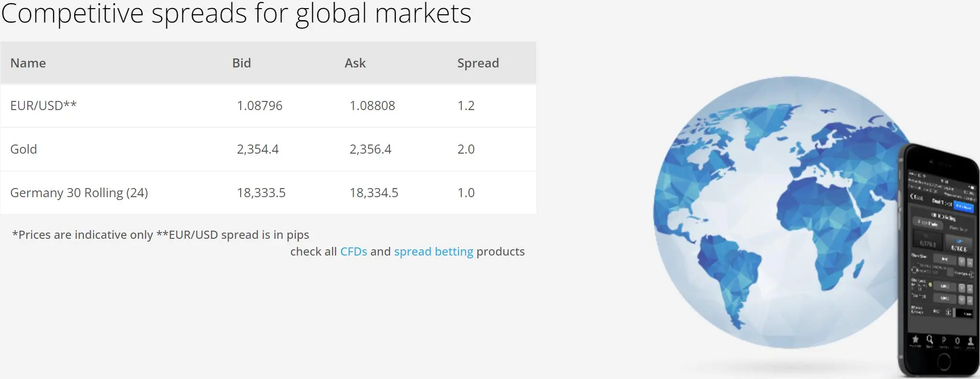This screenshot has height=379, width=980.
Task: Click Germany 30 bid price 18,333.5
Action: [x=261, y=193]
